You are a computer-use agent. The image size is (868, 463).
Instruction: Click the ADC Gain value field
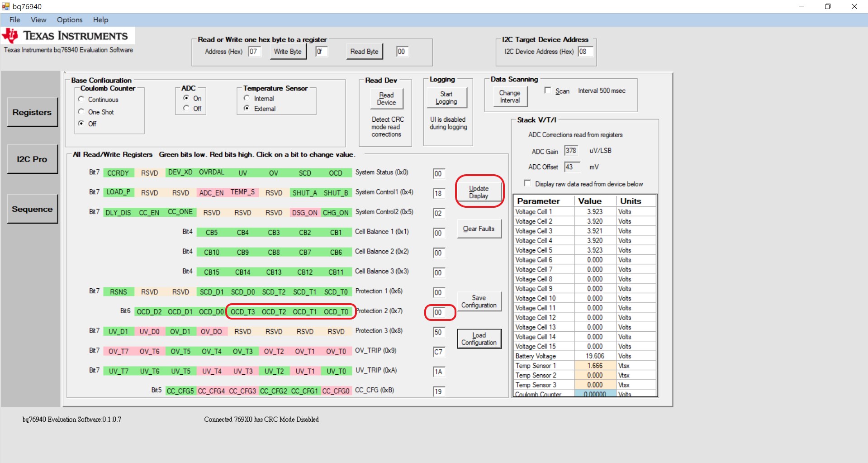pos(571,151)
